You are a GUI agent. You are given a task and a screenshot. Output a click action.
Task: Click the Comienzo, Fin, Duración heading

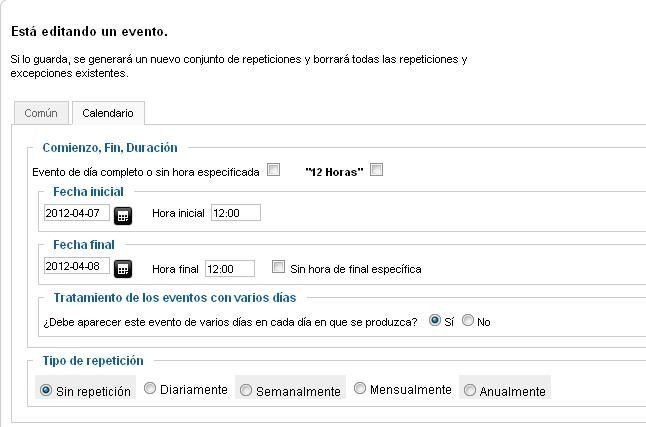coord(110,148)
